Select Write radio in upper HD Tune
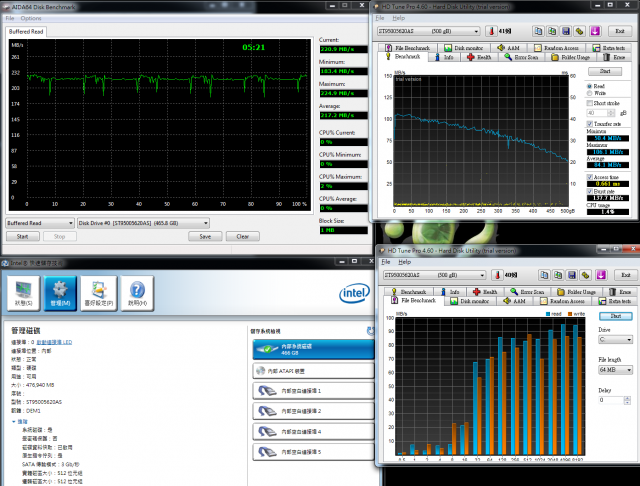This screenshot has height=486, width=640. coord(589,93)
